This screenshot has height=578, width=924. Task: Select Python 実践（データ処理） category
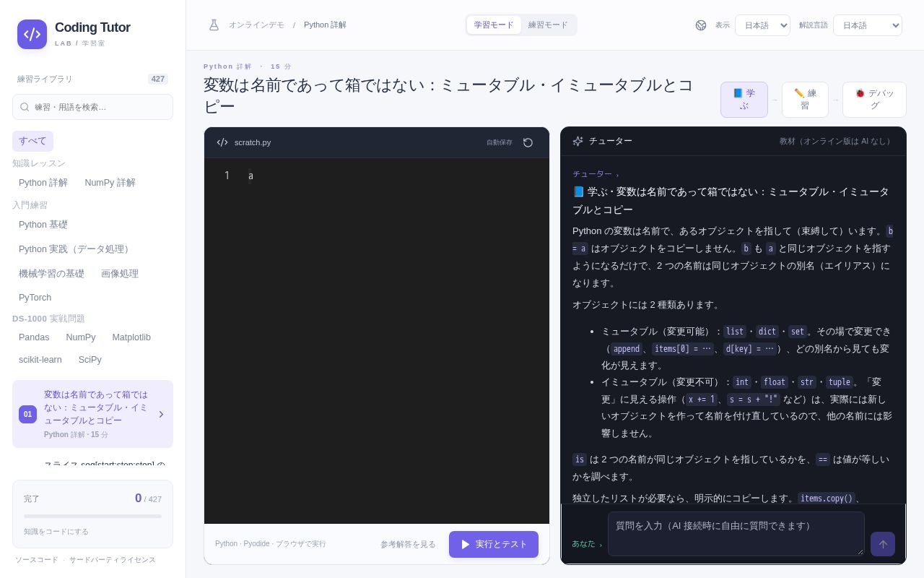point(76,249)
